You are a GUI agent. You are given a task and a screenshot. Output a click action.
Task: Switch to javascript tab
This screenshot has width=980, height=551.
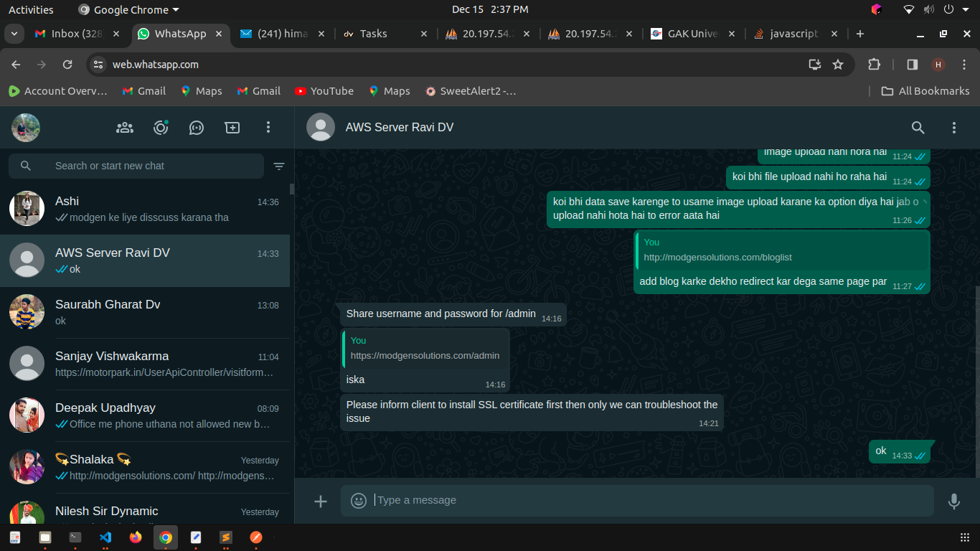click(794, 34)
